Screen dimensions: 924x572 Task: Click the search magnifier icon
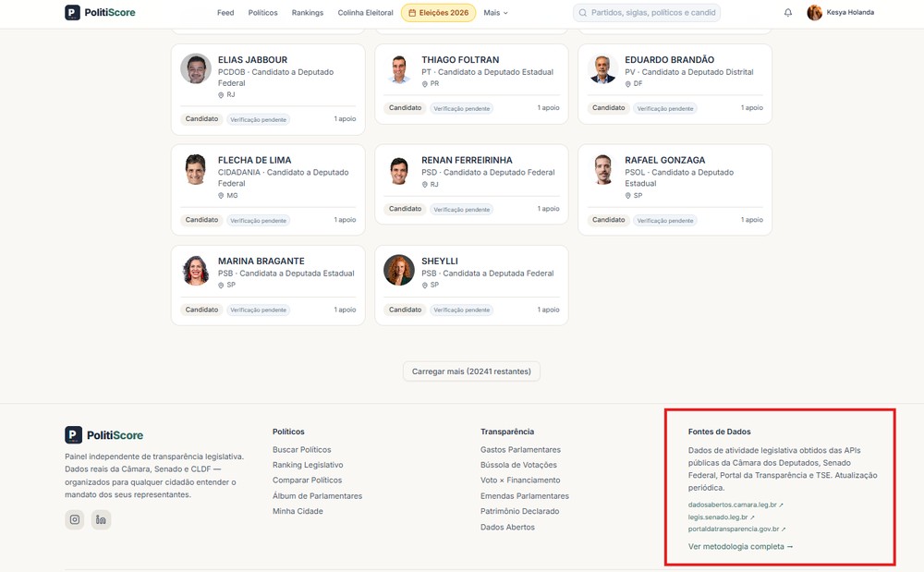click(583, 12)
